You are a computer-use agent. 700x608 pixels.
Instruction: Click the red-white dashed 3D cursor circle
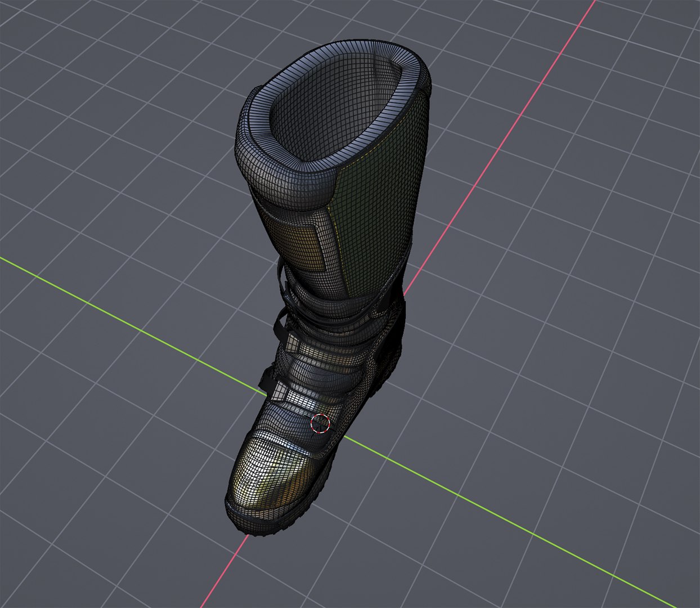tap(320, 423)
